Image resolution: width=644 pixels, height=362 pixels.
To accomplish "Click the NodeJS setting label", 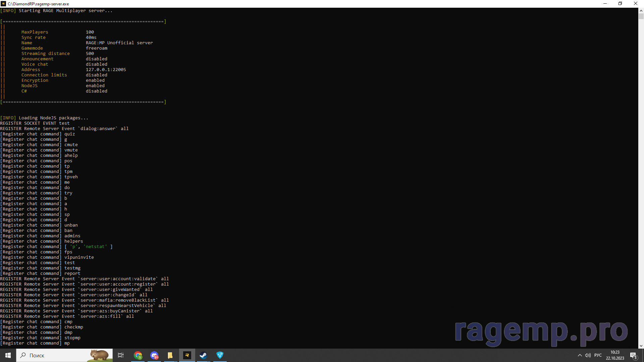I will pos(30,86).
